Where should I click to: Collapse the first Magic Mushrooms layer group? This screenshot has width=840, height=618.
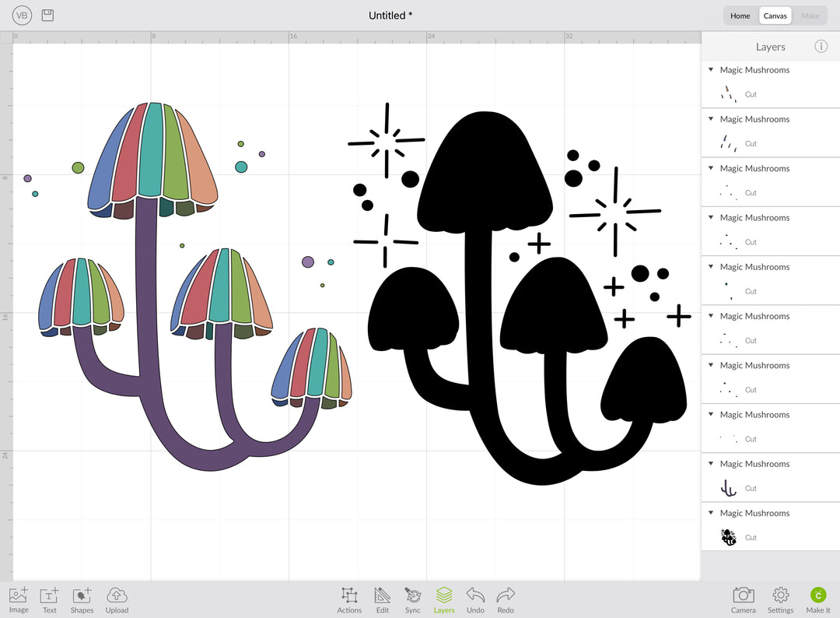[711, 70]
